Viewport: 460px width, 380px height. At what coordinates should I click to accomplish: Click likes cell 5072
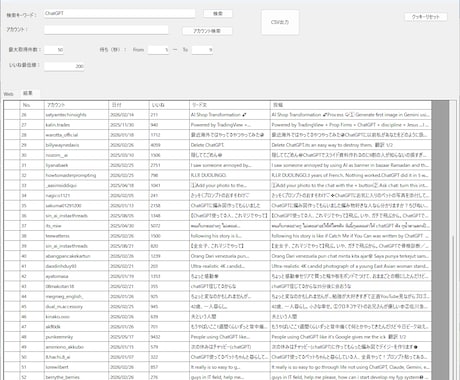(x=169, y=226)
